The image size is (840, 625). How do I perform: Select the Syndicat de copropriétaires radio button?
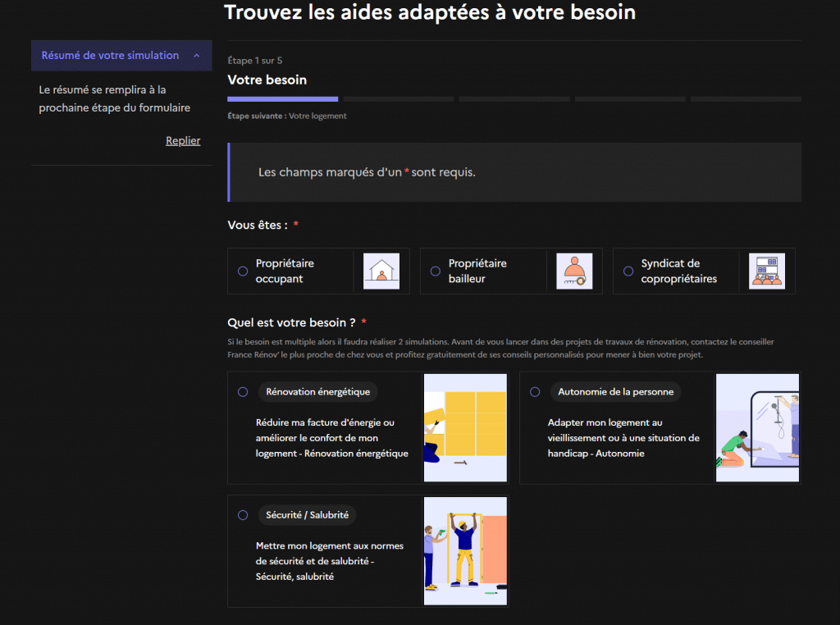pos(628,271)
